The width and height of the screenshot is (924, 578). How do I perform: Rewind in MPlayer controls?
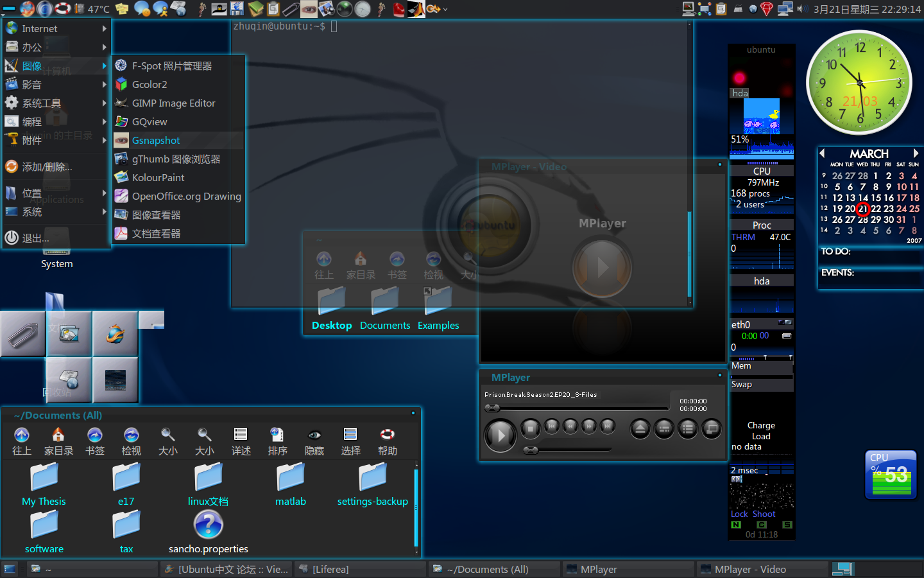[570, 426]
